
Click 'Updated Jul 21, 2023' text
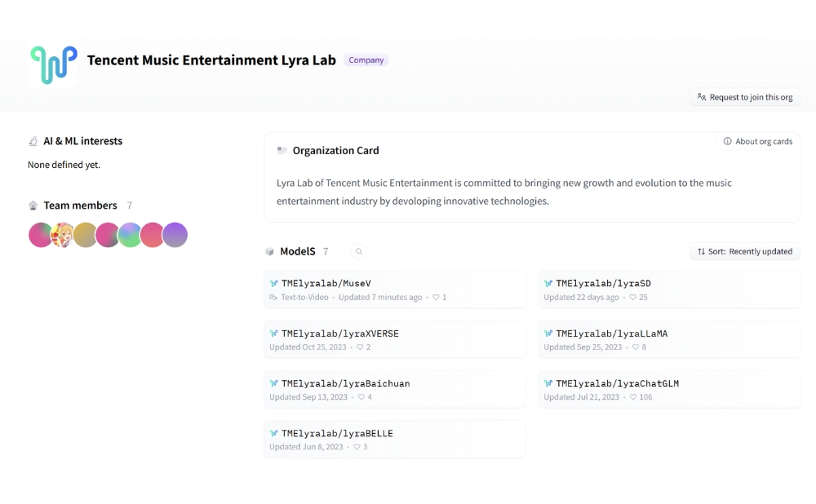tap(581, 397)
